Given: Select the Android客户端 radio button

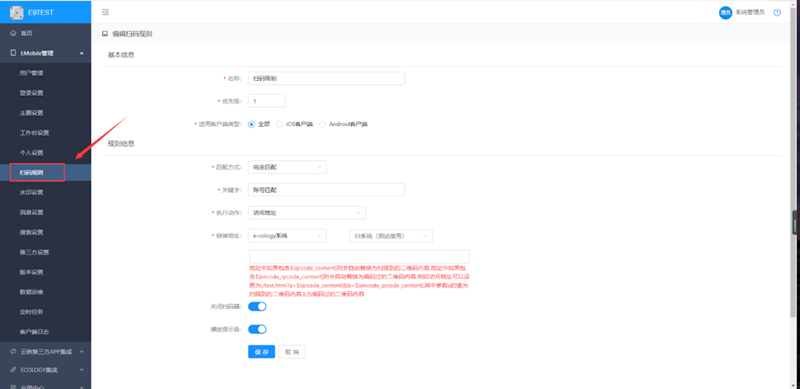Looking at the screenshot, I should coord(322,124).
